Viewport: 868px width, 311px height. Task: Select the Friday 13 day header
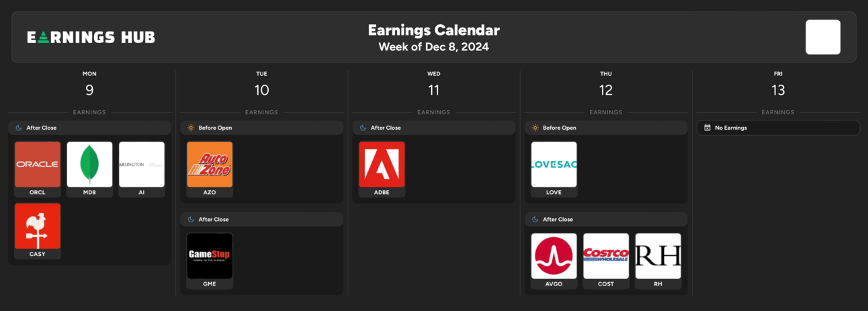(x=778, y=85)
